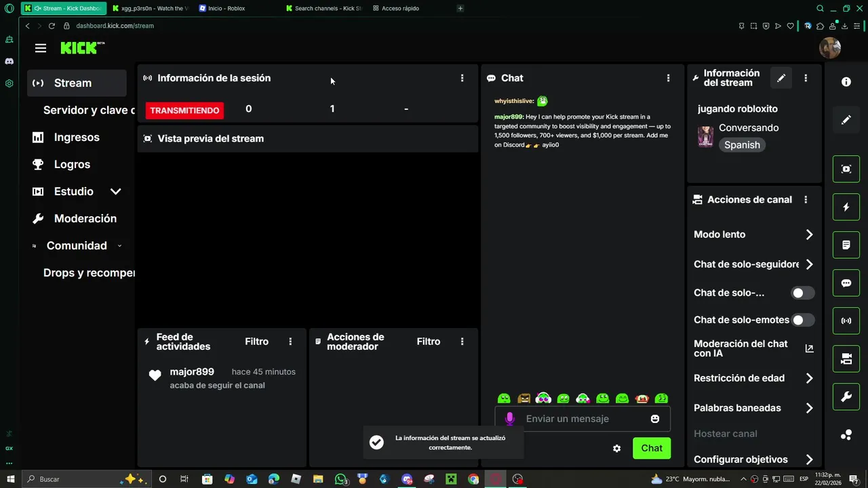Open Chat panel three-dot menu
868x488 pixels.
pos(668,78)
